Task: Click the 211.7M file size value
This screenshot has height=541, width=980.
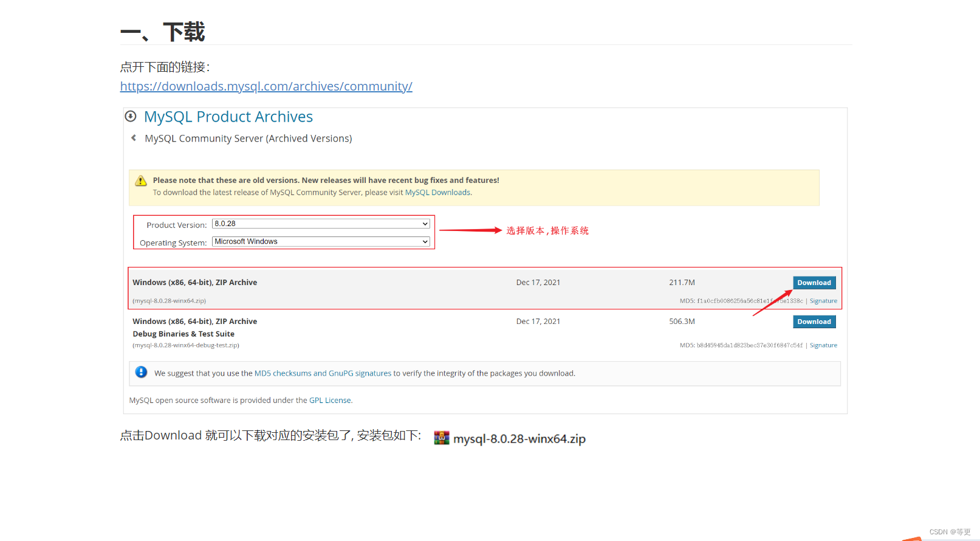Action: click(682, 283)
